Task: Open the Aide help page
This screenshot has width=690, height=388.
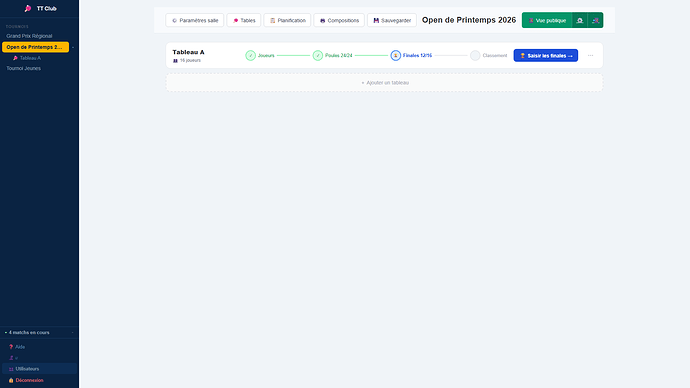Action: pos(20,347)
